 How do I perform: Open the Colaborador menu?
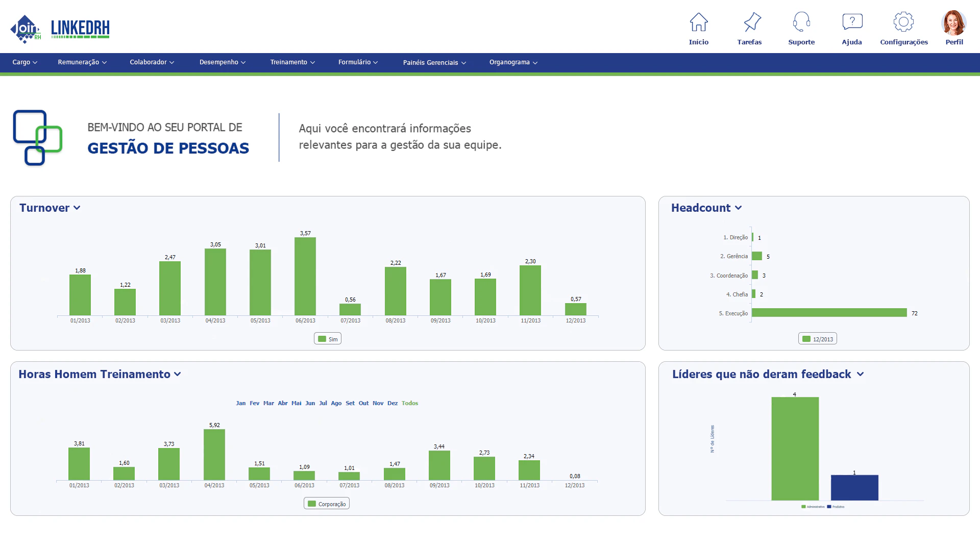152,62
